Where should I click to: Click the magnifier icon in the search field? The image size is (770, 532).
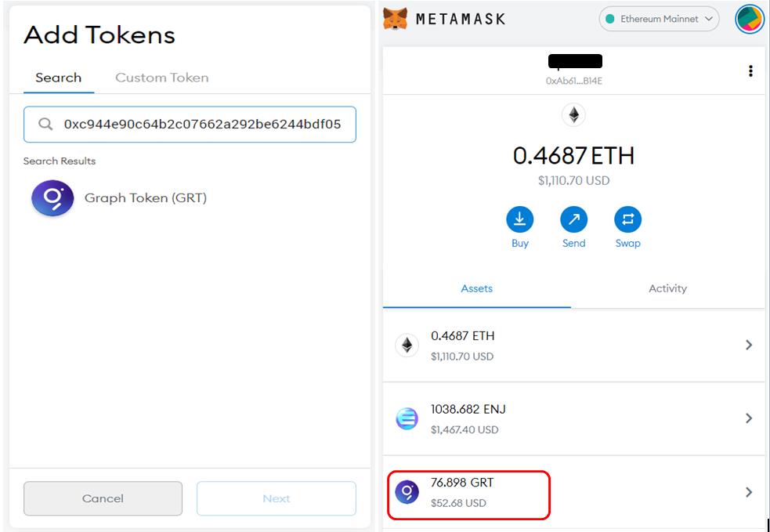(45, 125)
